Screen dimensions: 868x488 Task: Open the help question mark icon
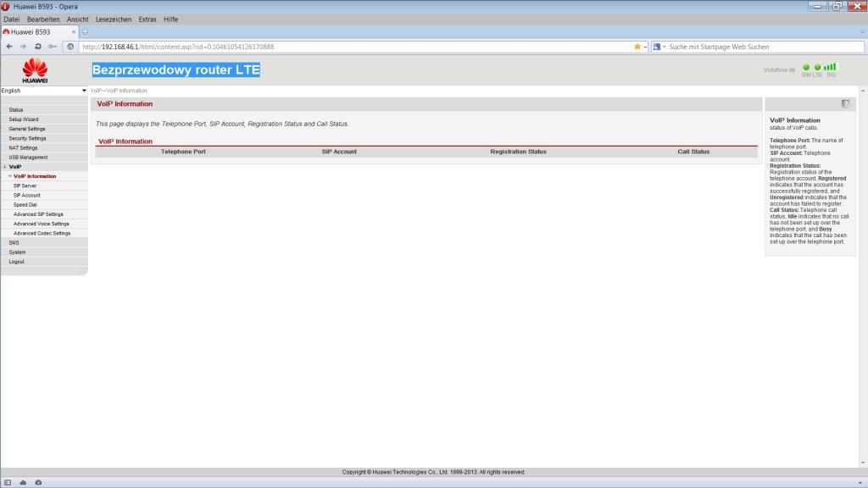(x=845, y=103)
